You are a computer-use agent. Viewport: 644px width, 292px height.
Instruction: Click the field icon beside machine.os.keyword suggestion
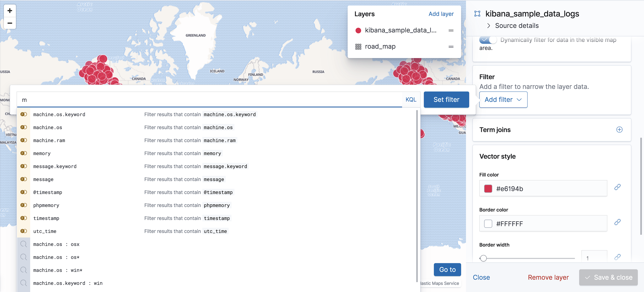(x=24, y=114)
